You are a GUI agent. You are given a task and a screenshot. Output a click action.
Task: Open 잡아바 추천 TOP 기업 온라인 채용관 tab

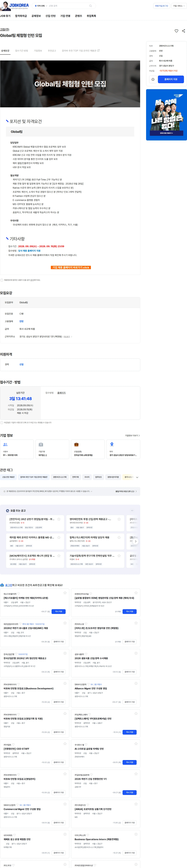pos(81,51)
